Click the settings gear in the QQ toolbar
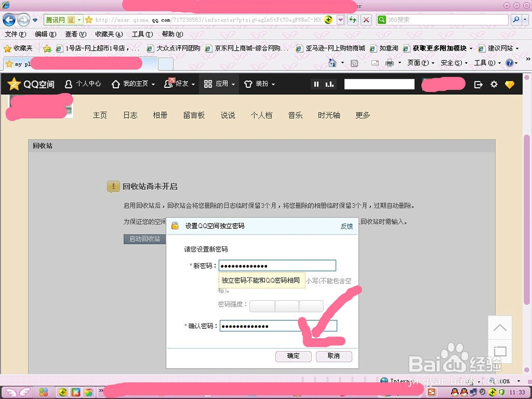Viewport: 532px width, 399px height. pyautogui.click(x=494, y=84)
